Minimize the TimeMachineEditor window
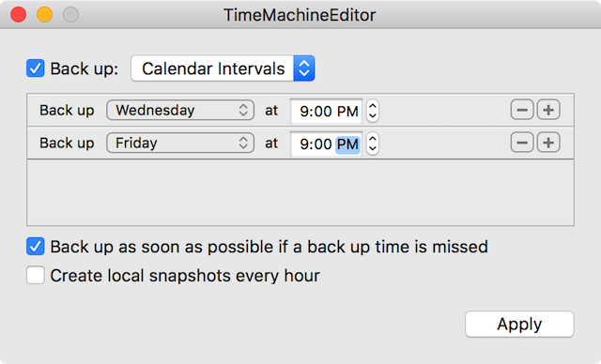Screen dimensions: 601x364 coord(44,15)
